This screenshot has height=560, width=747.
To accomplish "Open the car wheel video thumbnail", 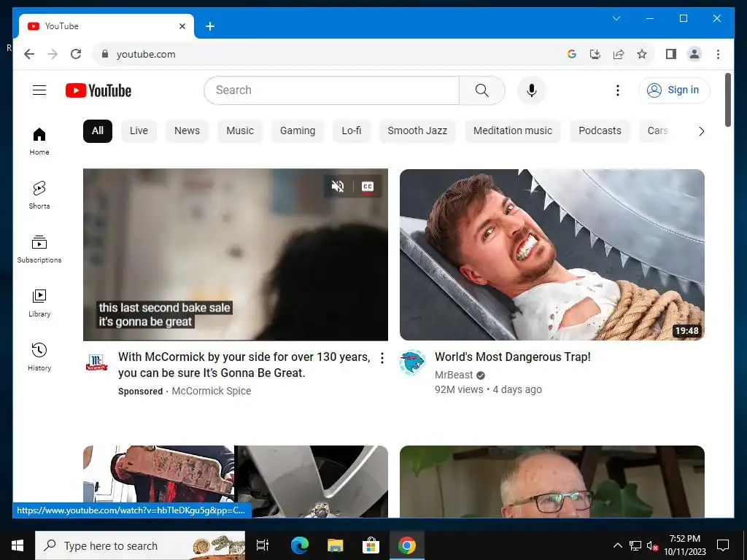I will pyautogui.click(x=236, y=481).
